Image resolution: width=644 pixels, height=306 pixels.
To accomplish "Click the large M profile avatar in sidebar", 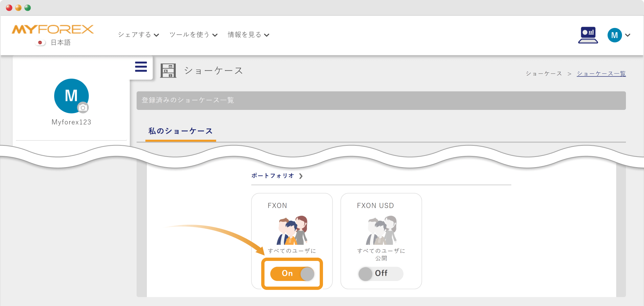I will (x=71, y=96).
